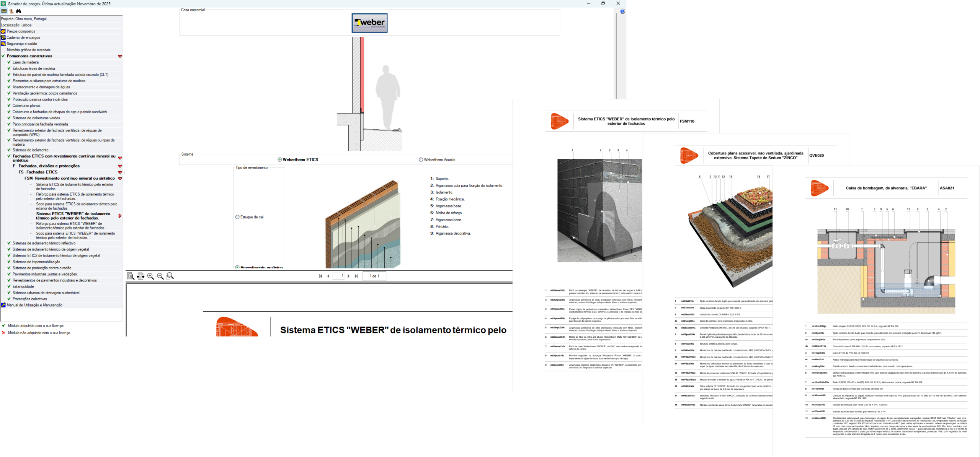Collapse the Pormenores construtivos section

point(120,56)
